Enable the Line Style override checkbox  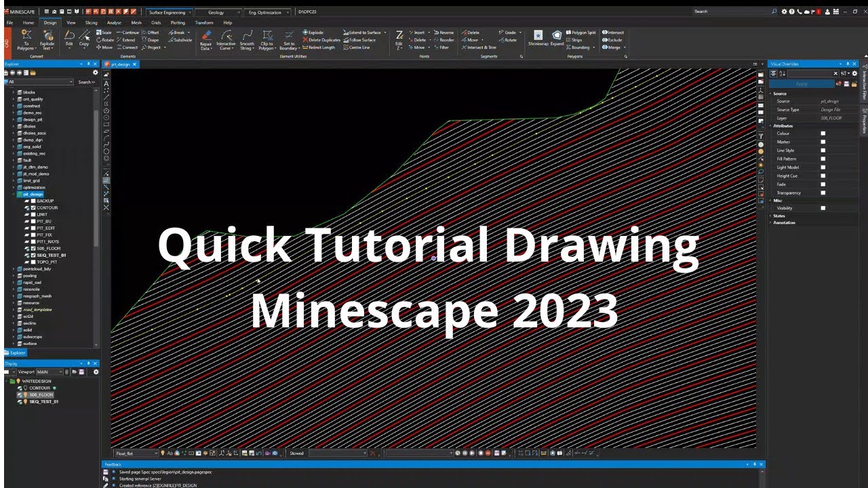pos(823,150)
